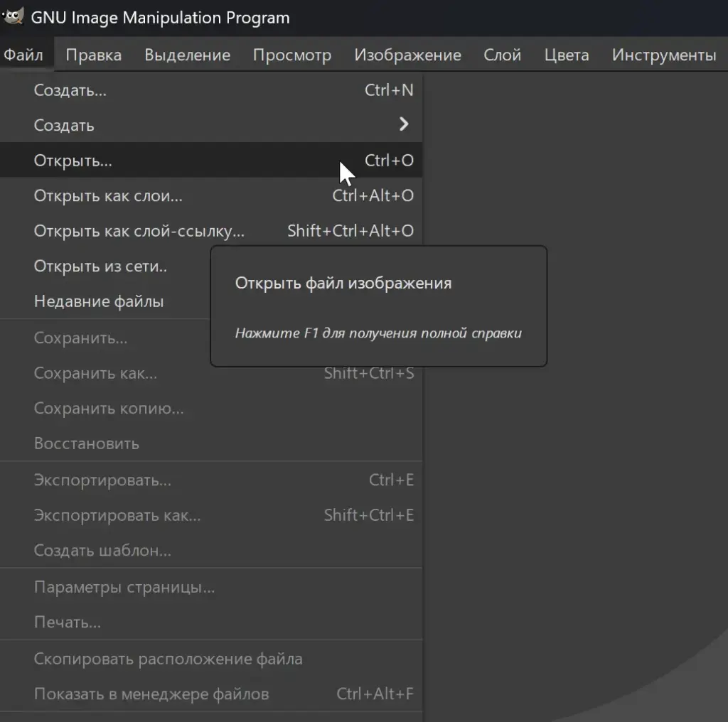This screenshot has height=722, width=728.
Task: Choose Открыть как слой-ссылку...
Action: (x=210, y=231)
